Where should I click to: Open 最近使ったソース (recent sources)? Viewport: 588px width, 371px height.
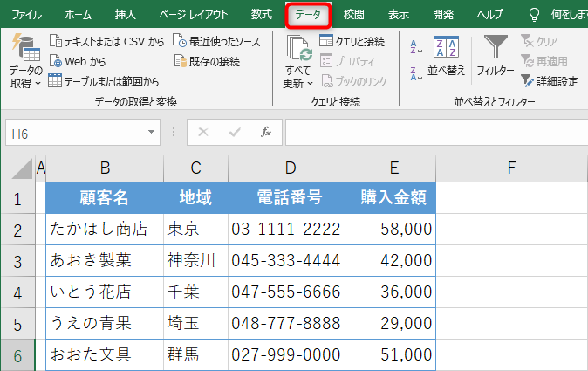(180, 41)
